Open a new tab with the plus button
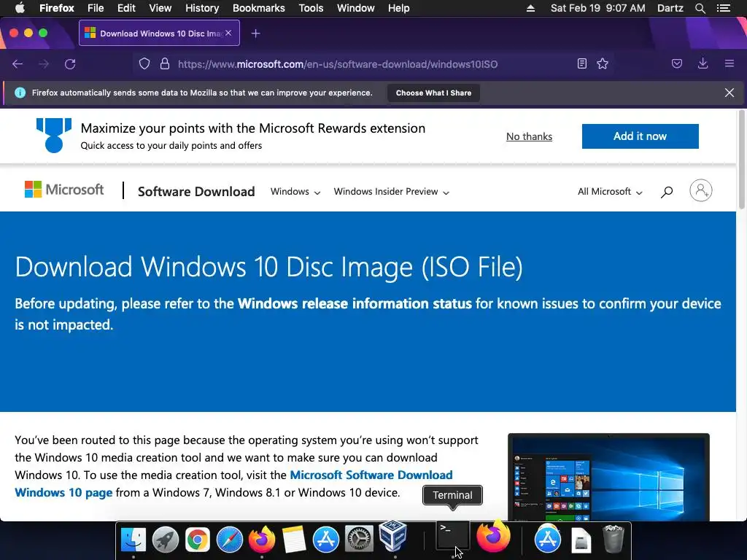Screen dimensions: 747x560 coord(256,34)
